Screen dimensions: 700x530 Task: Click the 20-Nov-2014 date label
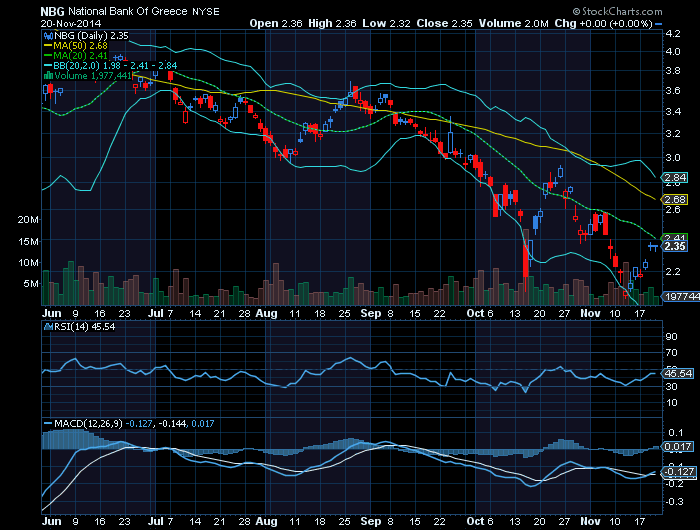click(71, 24)
